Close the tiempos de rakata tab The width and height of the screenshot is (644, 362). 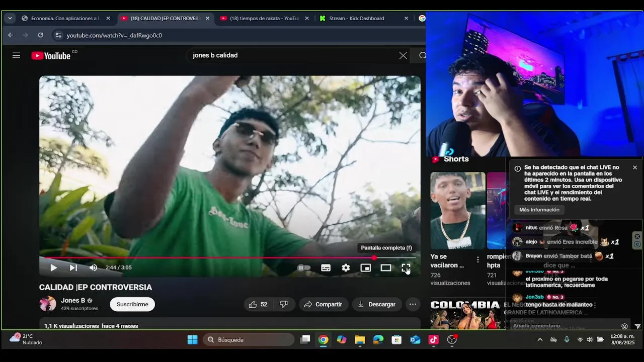[306, 18]
